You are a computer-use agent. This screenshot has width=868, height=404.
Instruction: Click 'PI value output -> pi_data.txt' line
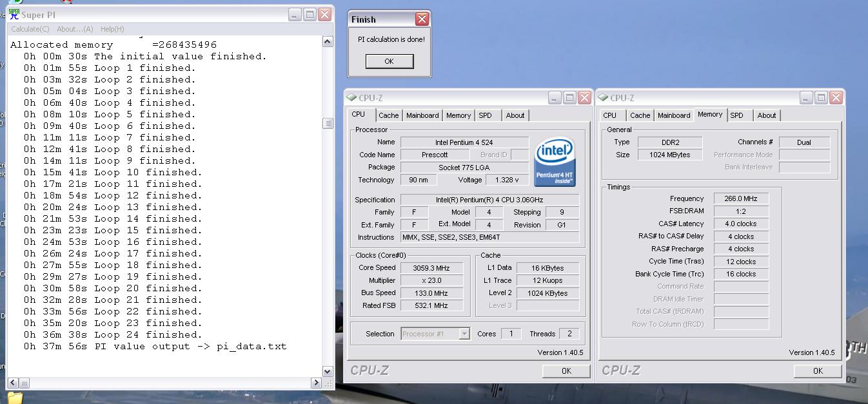coord(155,347)
